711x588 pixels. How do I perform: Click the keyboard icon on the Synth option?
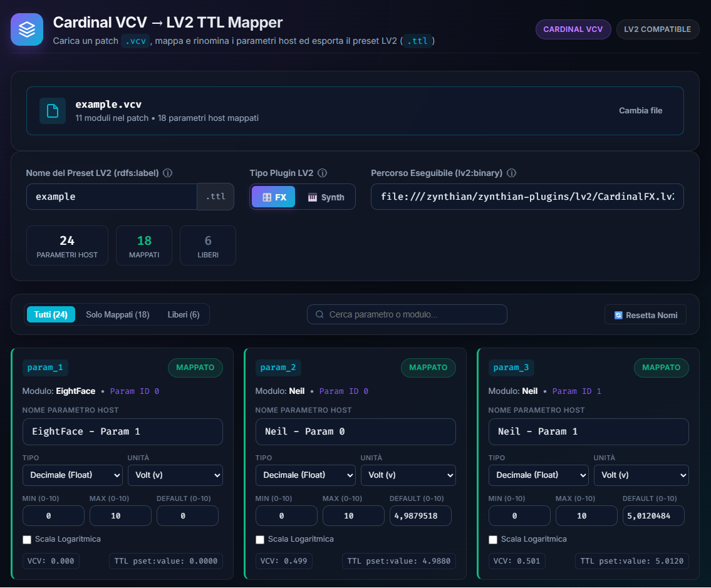pos(313,197)
